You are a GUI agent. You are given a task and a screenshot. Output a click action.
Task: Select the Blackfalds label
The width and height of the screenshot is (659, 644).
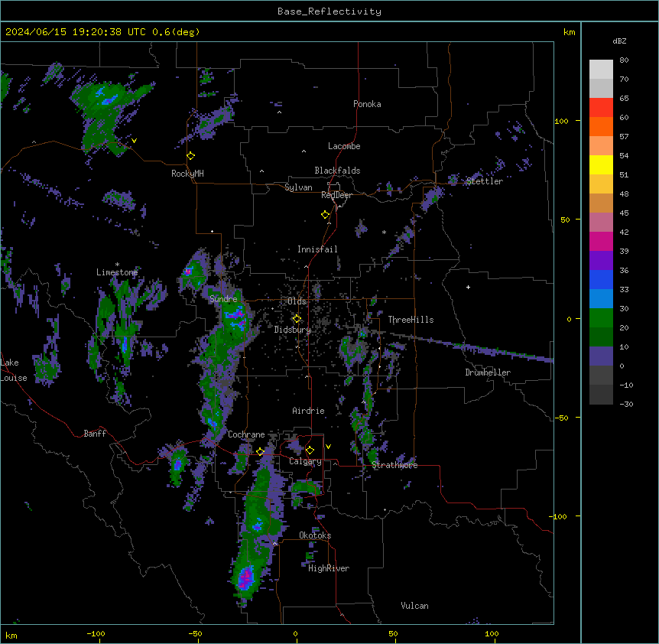click(337, 171)
